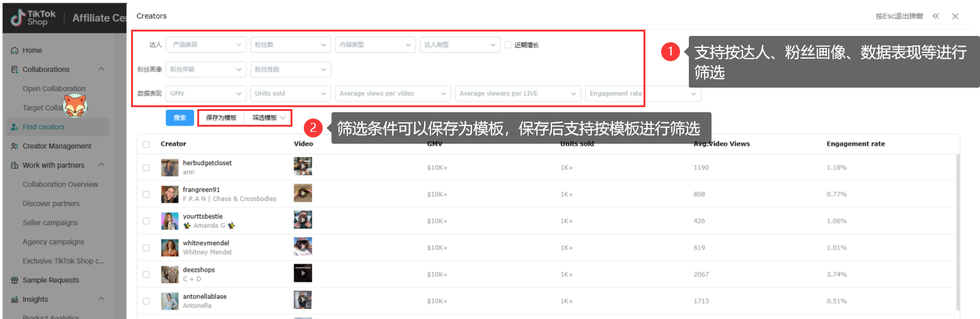Open the Engagement rate filter dropdown
The height and width of the screenshot is (319, 980).
643,93
